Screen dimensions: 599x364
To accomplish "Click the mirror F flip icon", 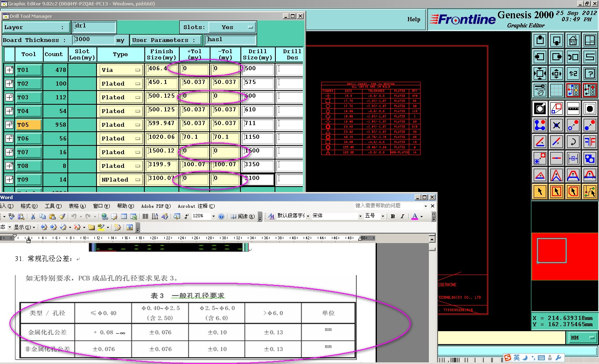I will pyautogui.click(x=590, y=142).
